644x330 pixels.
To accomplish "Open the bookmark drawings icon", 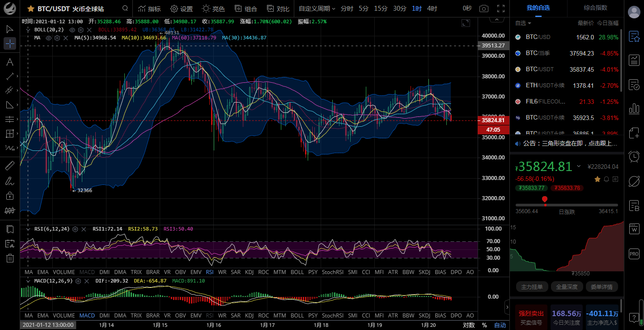I will pos(10,229).
